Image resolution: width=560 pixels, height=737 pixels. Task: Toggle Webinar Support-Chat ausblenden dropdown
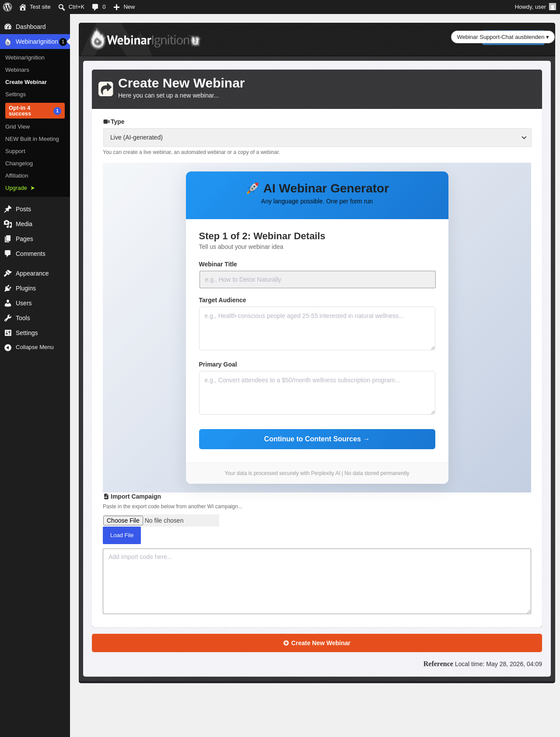[503, 37]
